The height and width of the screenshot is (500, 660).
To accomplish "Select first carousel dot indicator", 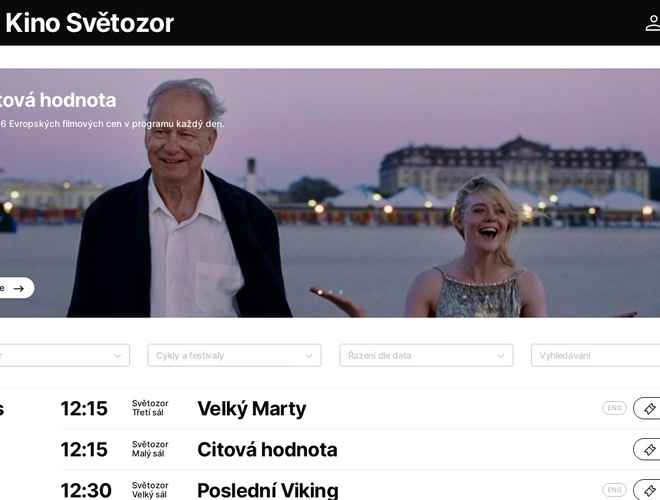I will (x=320, y=292).
